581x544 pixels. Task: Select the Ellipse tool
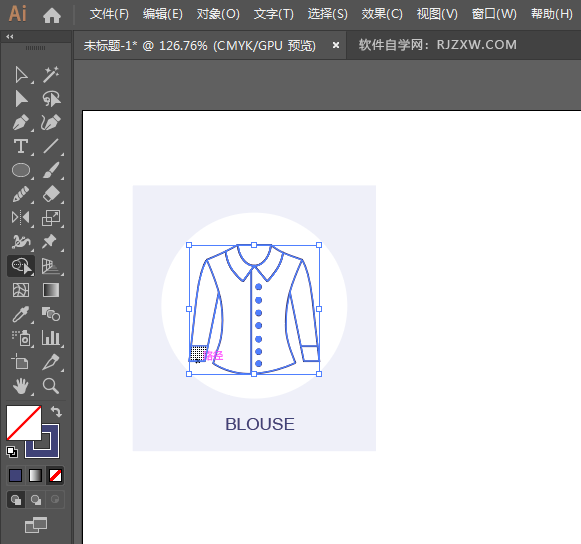21,170
